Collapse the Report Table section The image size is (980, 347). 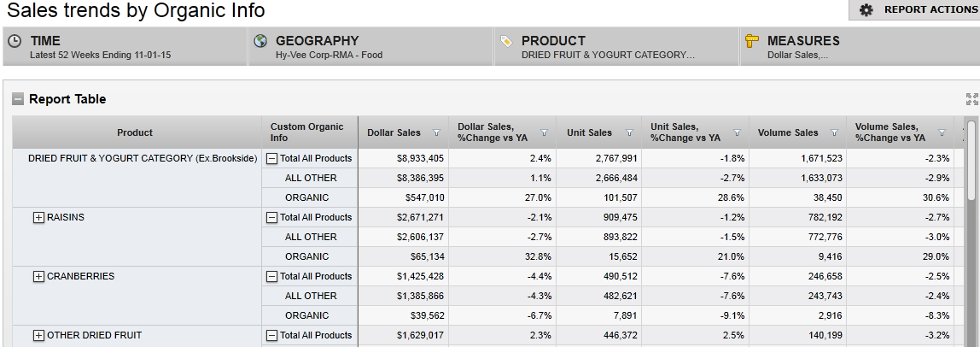18,99
